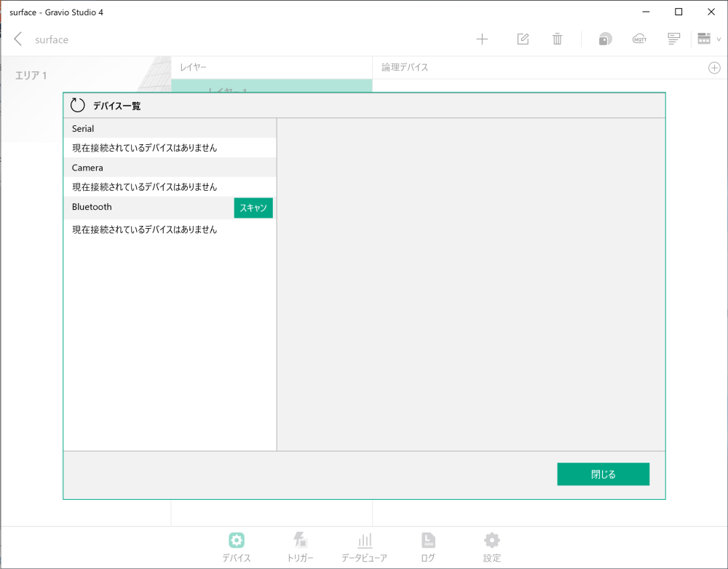Close the device list with 閉じる

point(603,474)
